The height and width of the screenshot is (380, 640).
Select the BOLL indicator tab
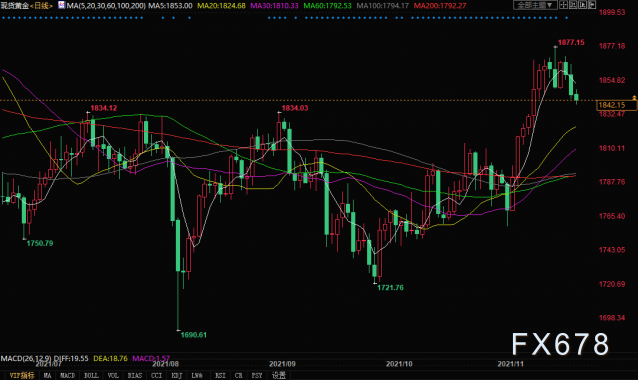(x=91, y=375)
